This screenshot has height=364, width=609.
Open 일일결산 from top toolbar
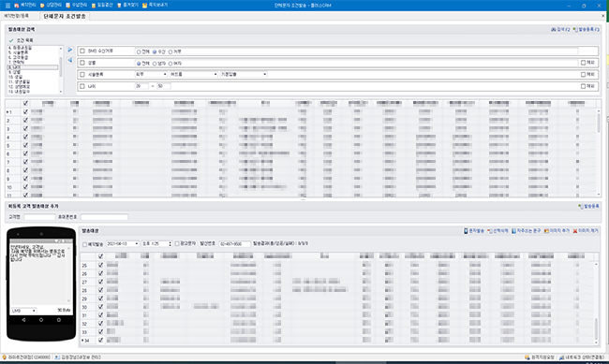point(102,5)
